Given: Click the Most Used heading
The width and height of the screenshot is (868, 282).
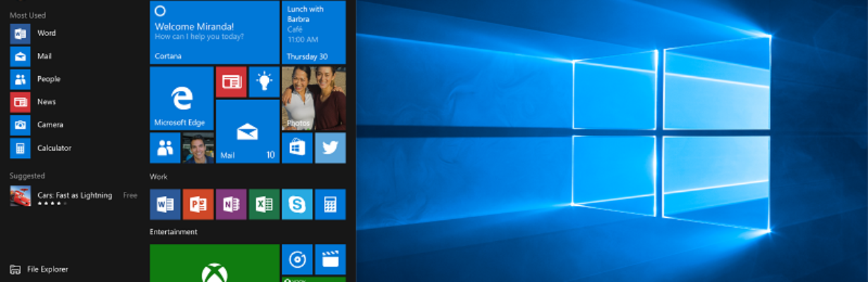Looking at the screenshot, I should 28,14.
